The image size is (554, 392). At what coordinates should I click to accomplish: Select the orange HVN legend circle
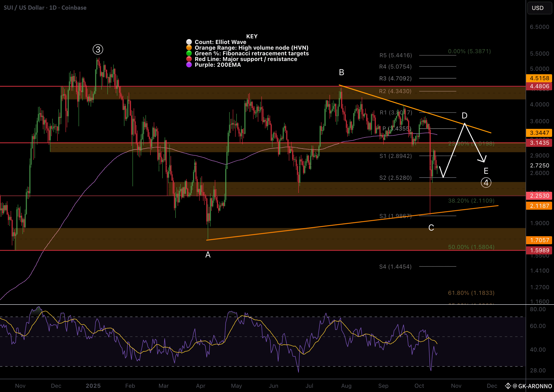click(189, 48)
